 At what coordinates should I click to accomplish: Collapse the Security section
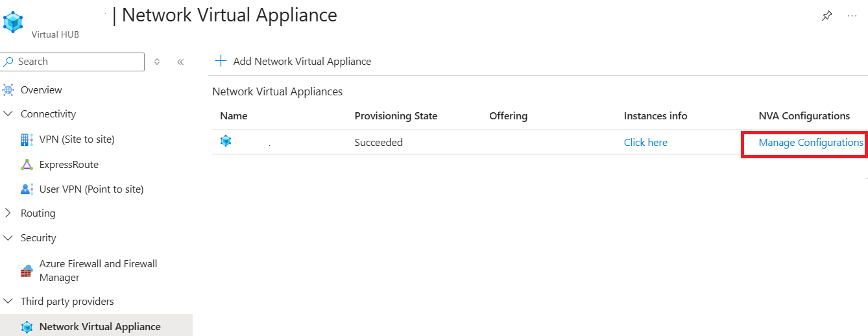[8, 238]
